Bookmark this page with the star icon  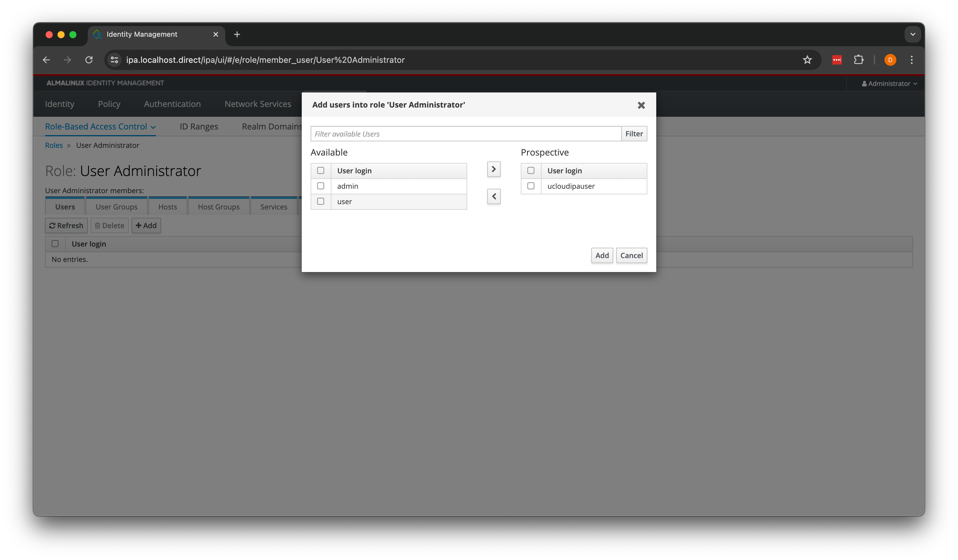(807, 60)
